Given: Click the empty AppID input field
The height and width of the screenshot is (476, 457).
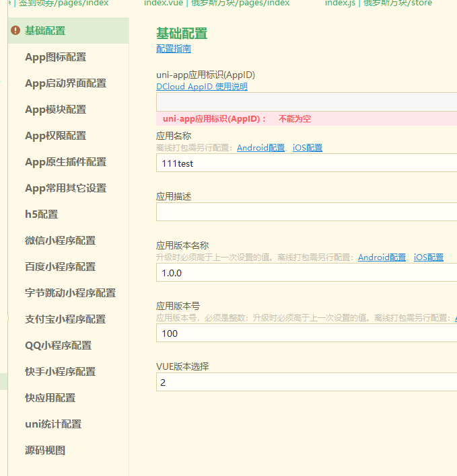Looking at the screenshot, I should [x=307, y=102].
